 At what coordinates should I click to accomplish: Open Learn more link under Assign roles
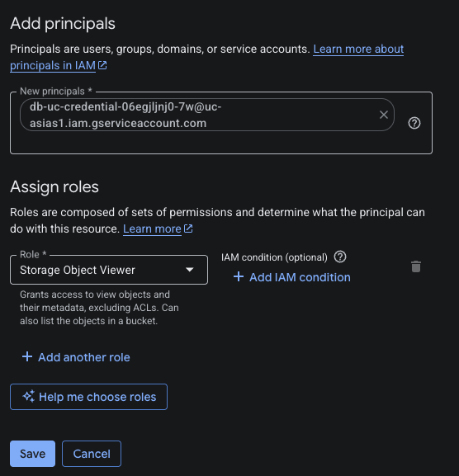coord(152,229)
